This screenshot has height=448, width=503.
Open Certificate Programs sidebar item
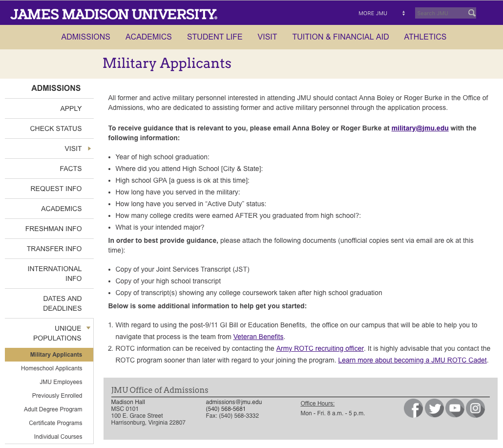(x=56, y=423)
